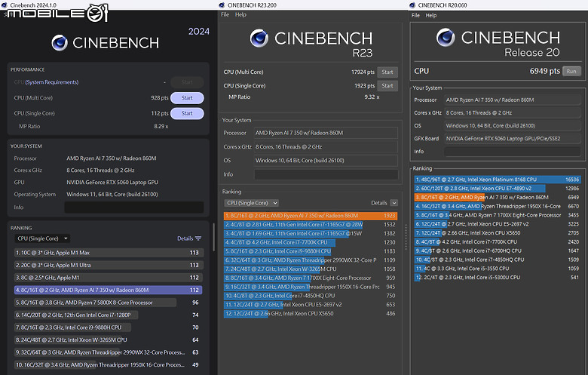Open the ranking type dropdown in Cinebench 2024

(42, 238)
